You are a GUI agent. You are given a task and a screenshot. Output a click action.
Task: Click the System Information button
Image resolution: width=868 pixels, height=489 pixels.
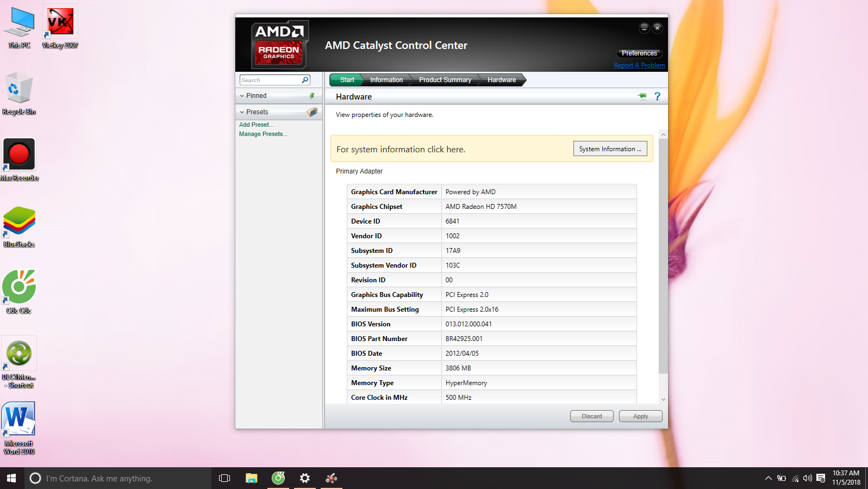tap(610, 149)
